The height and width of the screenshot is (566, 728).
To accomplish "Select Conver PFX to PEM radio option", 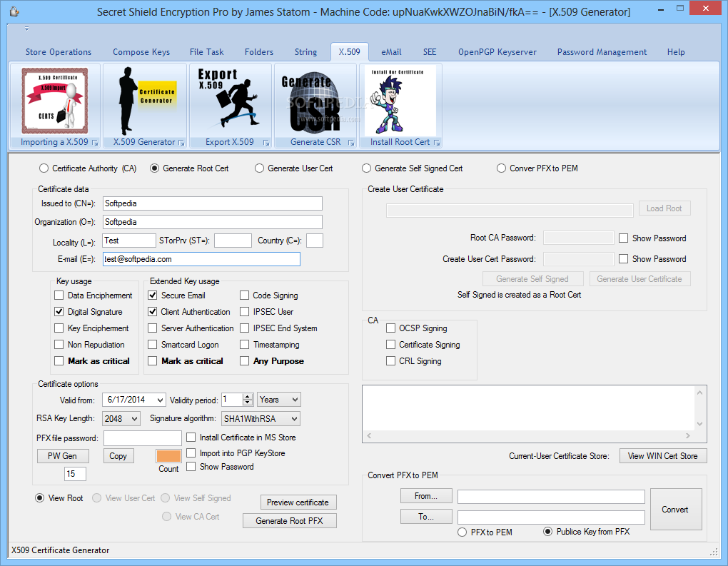I will click(x=537, y=168).
